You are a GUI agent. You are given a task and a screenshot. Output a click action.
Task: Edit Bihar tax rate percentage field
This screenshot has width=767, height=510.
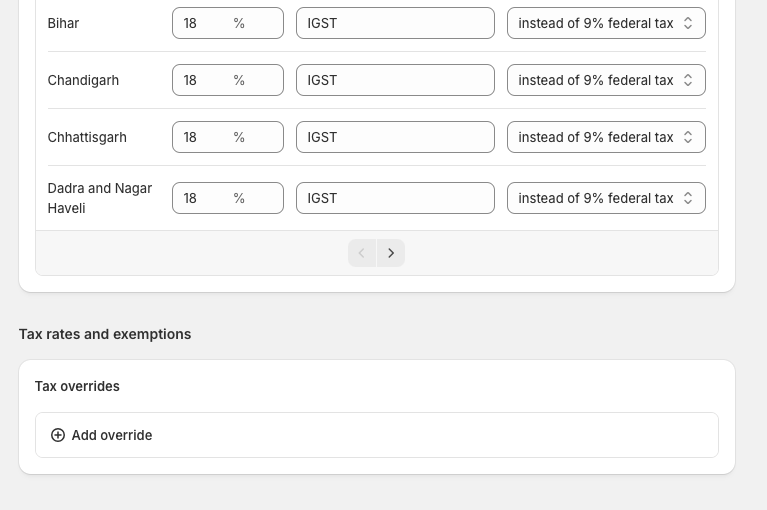pos(205,23)
